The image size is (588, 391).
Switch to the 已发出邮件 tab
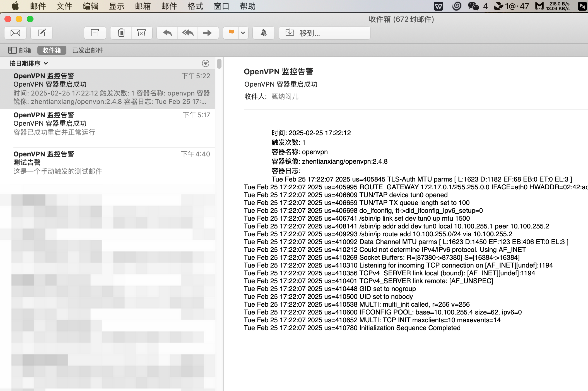pyautogui.click(x=88, y=50)
